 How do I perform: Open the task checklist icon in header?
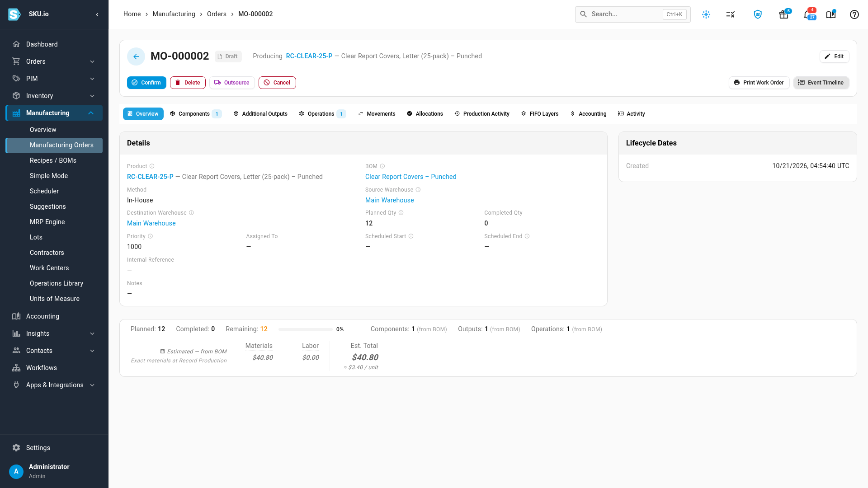pyautogui.click(x=731, y=14)
